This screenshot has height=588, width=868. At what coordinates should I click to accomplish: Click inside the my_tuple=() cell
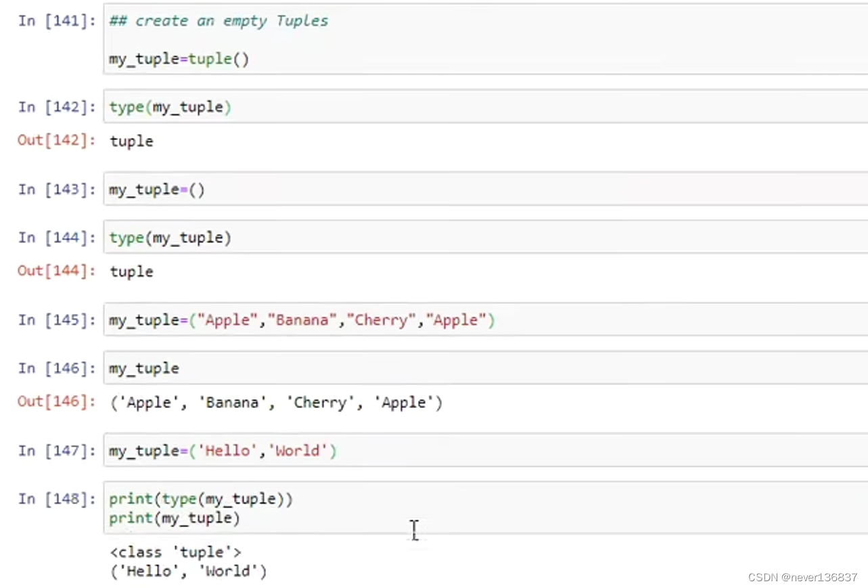[156, 189]
